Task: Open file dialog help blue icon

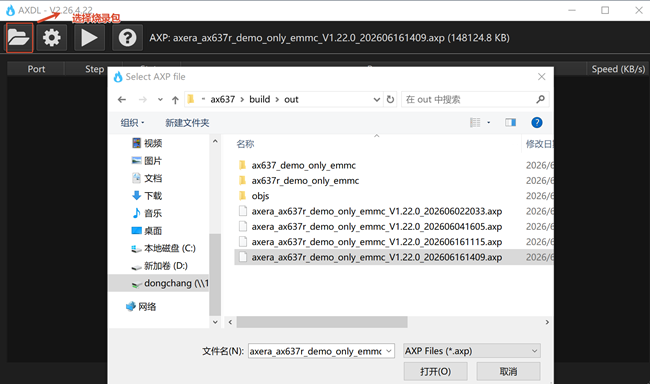Action: tap(536, 122)
